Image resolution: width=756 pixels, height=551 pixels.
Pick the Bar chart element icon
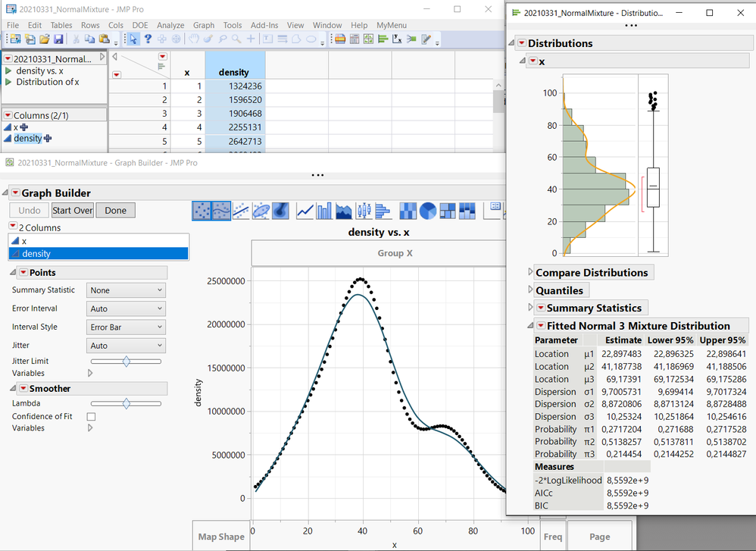pos(325,210)
